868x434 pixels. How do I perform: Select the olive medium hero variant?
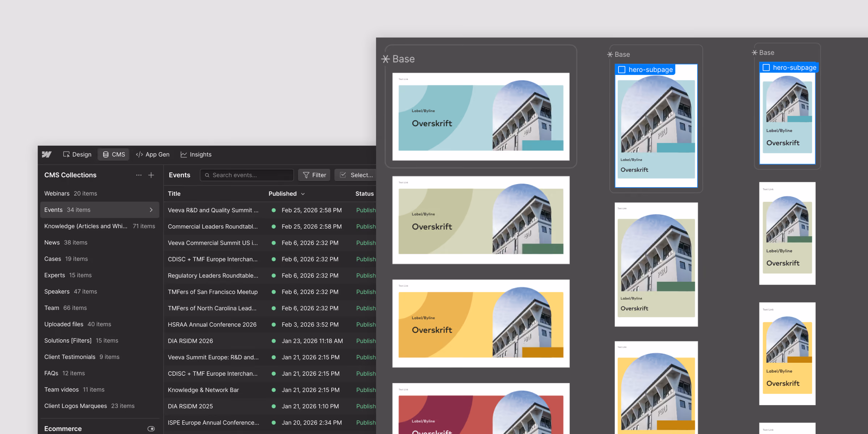pyautogui.click(x=656, y=264)
